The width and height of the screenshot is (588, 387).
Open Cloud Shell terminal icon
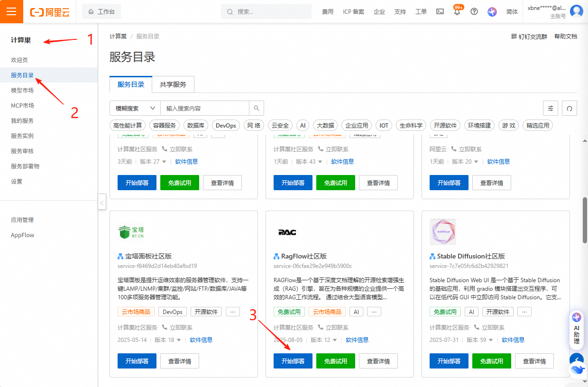tap(440, 12)
